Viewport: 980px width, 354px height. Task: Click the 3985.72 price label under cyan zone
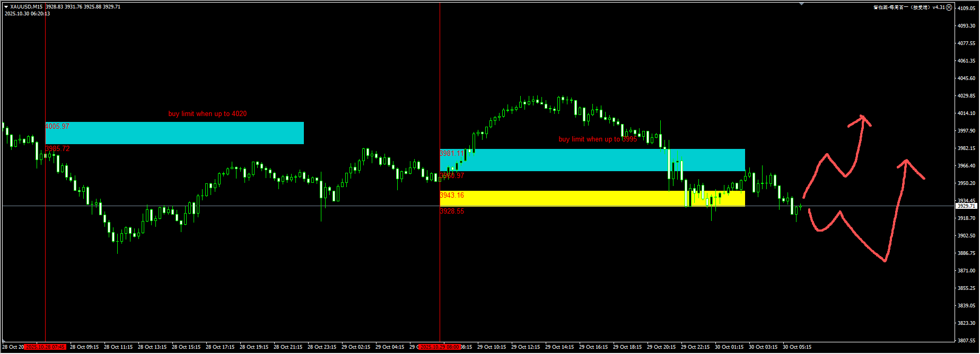(x=57, y=149)
